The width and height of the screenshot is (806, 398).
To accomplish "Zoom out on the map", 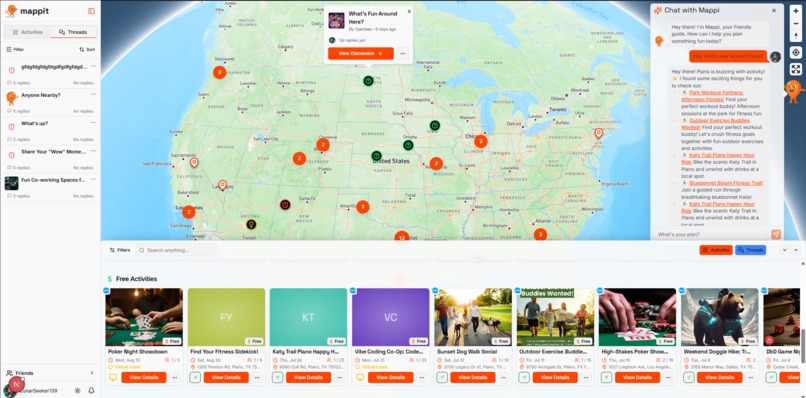I will click(x=796, y=23).
